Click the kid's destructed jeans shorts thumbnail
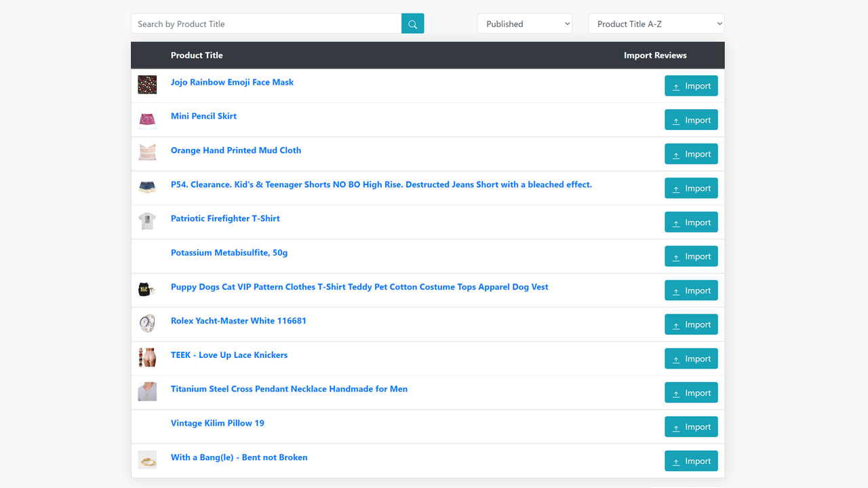 pyautogui.click(x=147, y=188)
